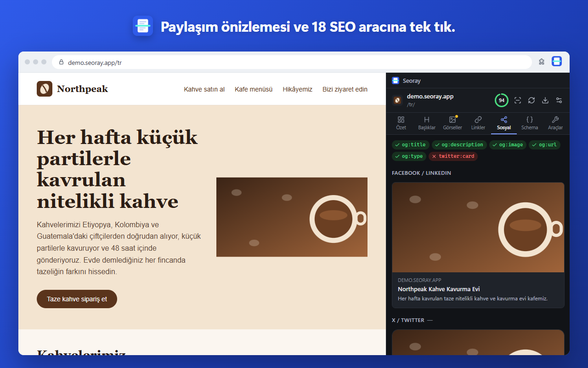
Task: Click the og:description tag chip
Action: pos(459,145)
